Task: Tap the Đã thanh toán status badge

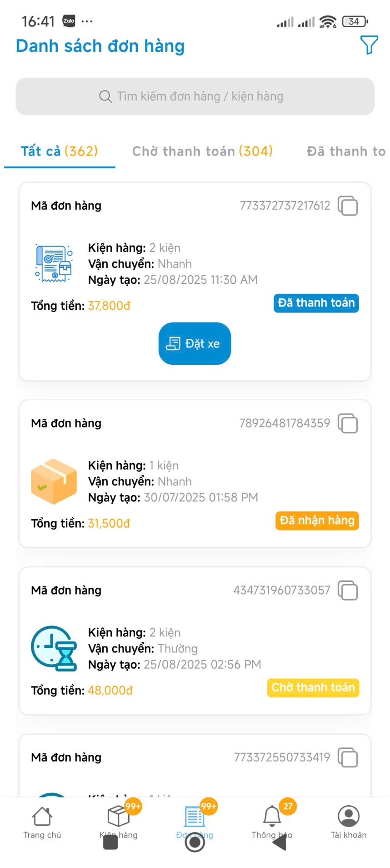Action: [x=316, y=303]
